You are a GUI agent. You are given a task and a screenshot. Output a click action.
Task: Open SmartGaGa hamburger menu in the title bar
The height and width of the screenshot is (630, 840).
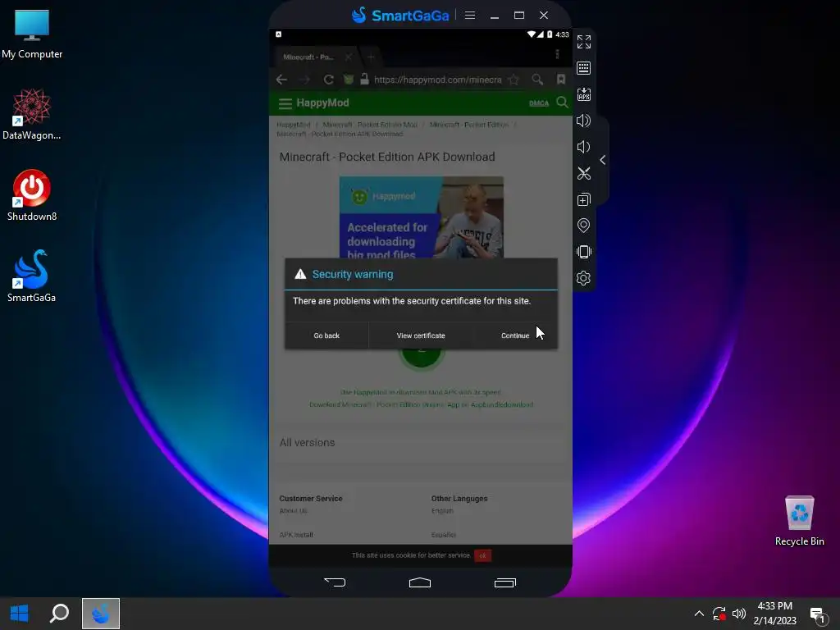[470, 15]
